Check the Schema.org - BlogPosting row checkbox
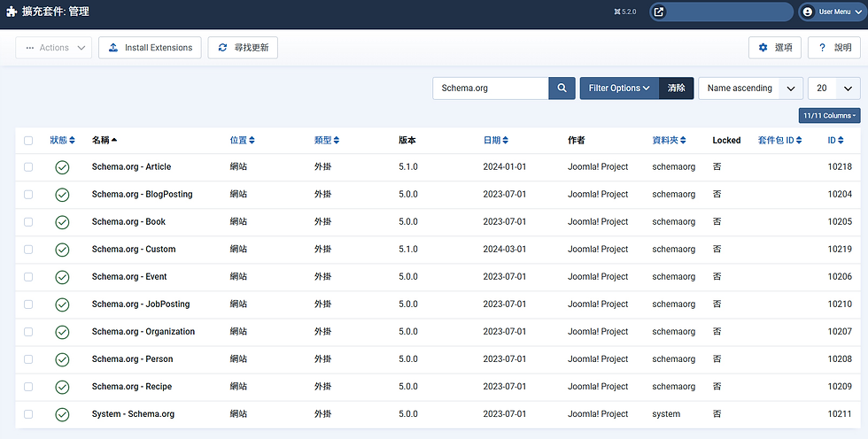This screenshot has width=868, height=439. click(x=28, y=195)
